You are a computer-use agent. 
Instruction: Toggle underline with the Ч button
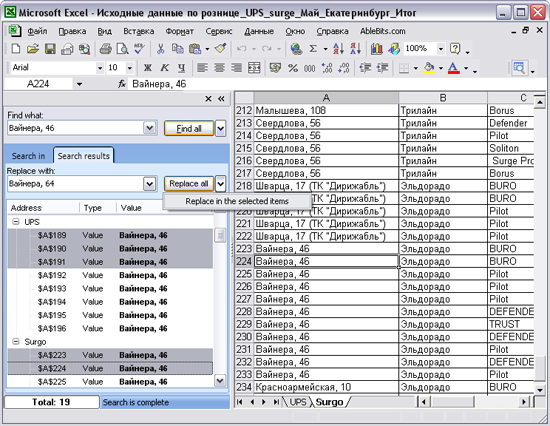pos(181,68)
